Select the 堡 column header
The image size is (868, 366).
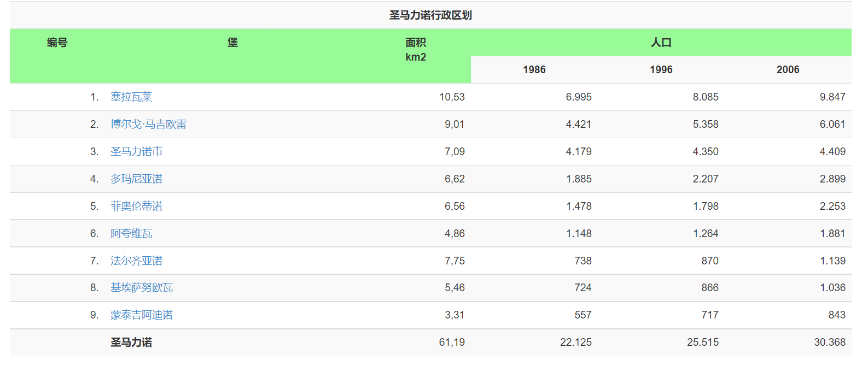232,43
